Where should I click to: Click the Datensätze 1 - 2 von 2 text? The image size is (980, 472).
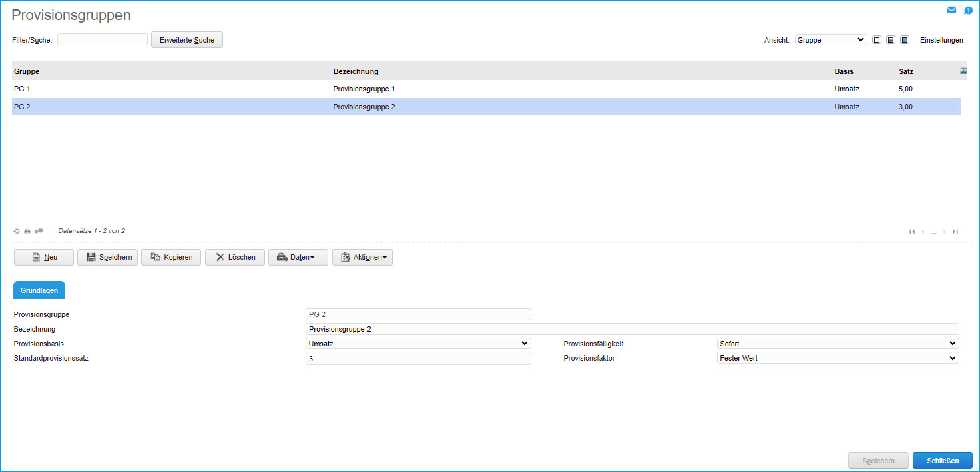[x=91, y=231]
